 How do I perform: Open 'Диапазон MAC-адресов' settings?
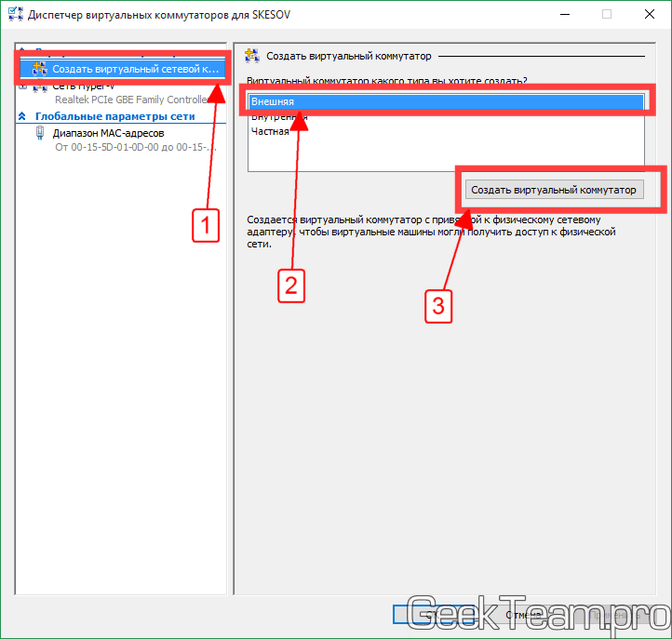coord(108,133)
